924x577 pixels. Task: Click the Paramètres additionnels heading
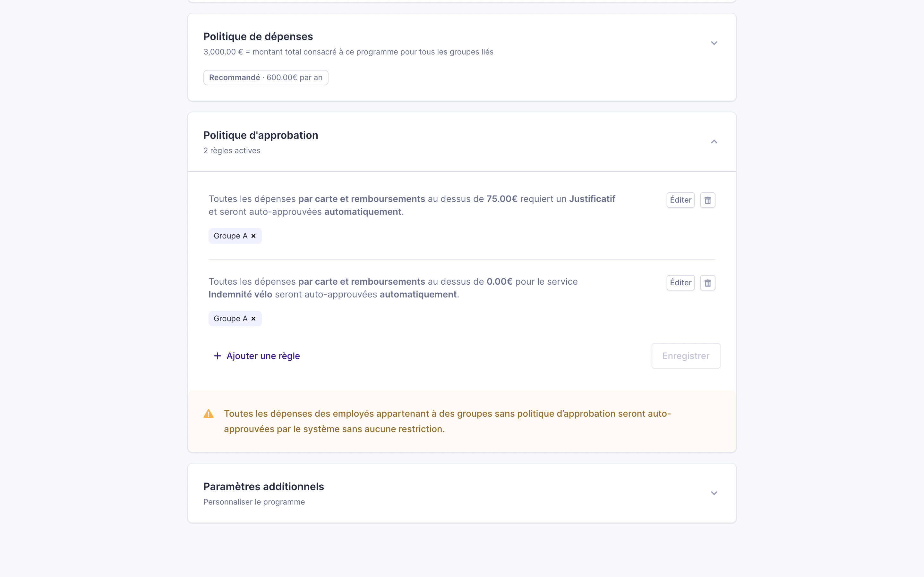[x=263, y=487]
